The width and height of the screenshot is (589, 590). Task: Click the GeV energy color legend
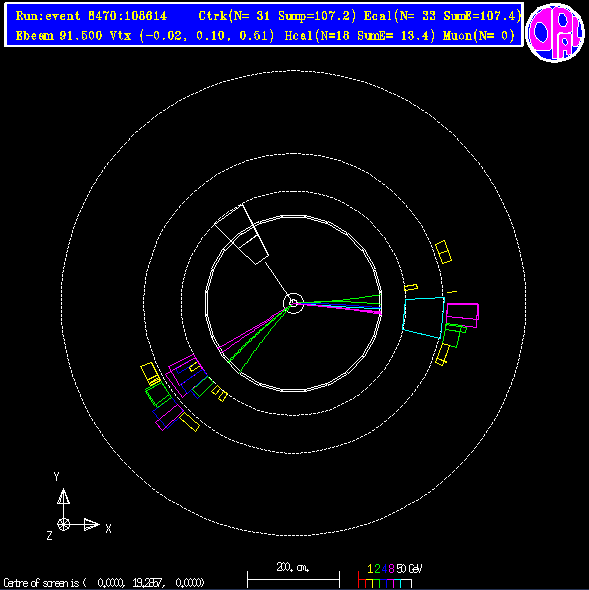tap(390, 576)
